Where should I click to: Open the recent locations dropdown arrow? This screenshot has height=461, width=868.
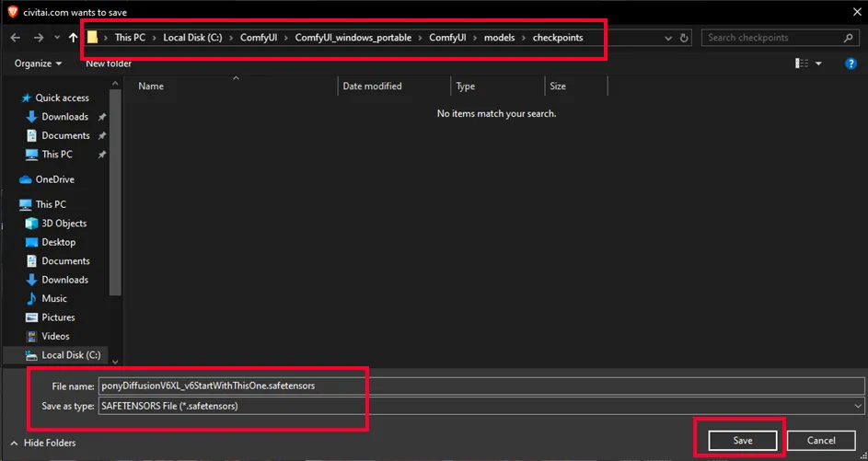[56, 38]
